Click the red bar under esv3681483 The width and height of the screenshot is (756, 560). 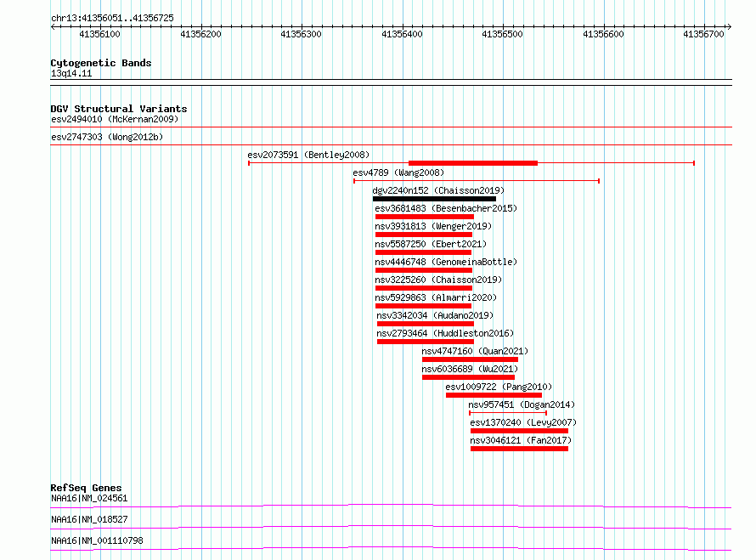coord(425,217)
